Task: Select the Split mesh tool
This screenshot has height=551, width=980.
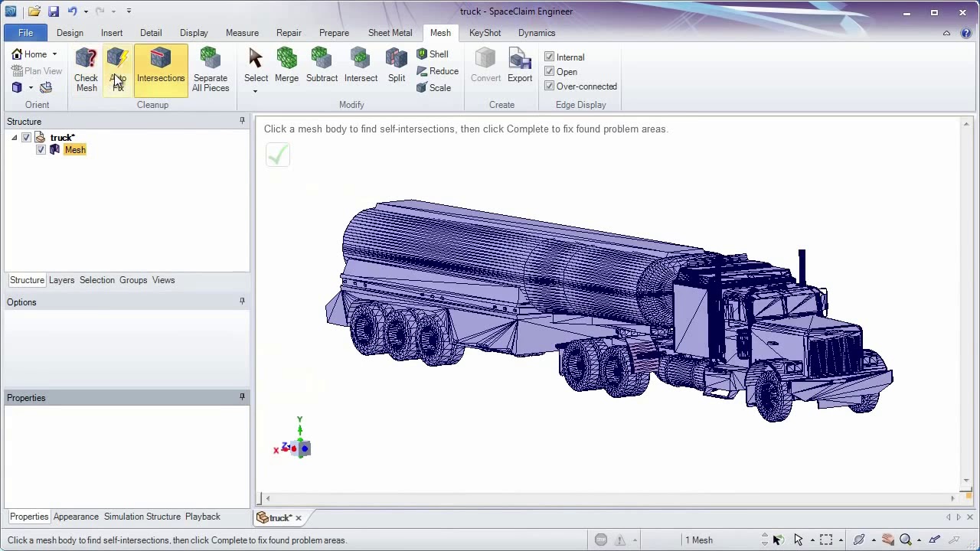Action: coord(397,65)
